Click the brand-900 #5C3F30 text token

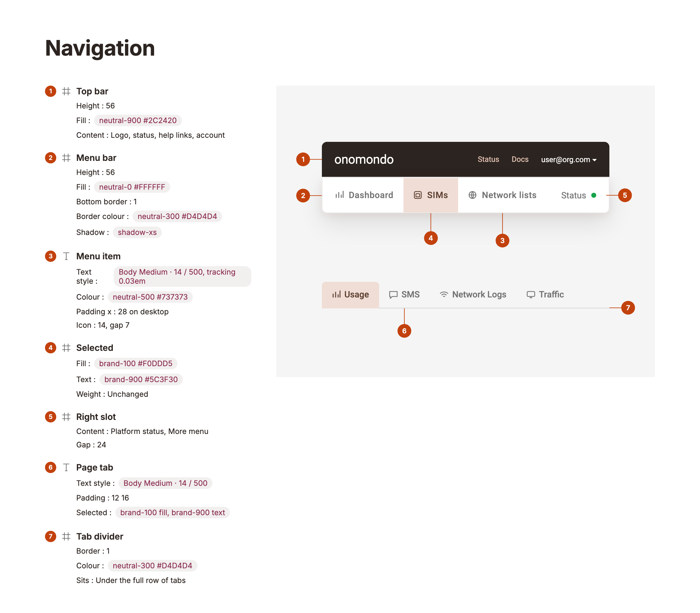(141, 379)
